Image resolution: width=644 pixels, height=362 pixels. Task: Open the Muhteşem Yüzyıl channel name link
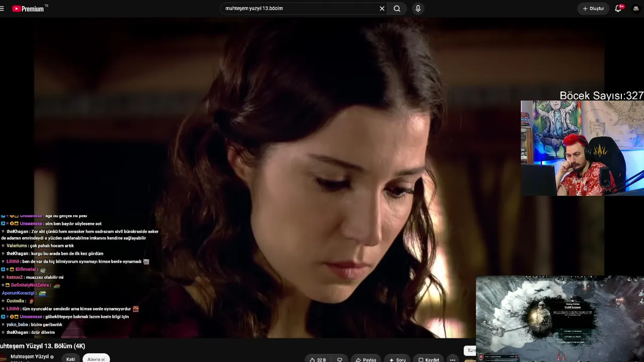coord(30,356)
